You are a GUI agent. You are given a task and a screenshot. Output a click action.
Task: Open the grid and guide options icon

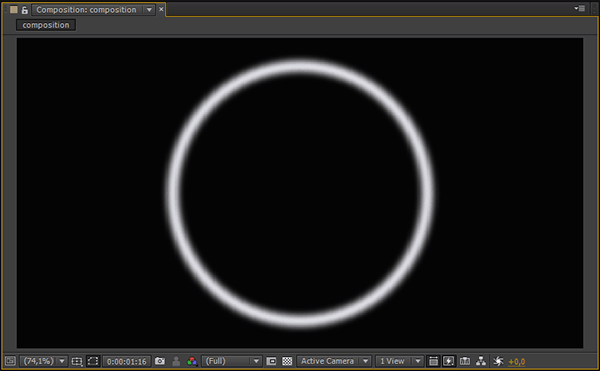click(x=77, y=361)
